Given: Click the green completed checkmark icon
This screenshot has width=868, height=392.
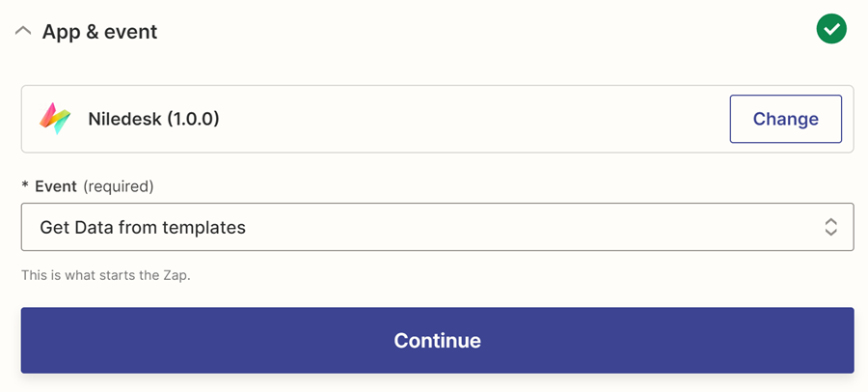Looking at the screenshot, I should (x=830, y=30).
